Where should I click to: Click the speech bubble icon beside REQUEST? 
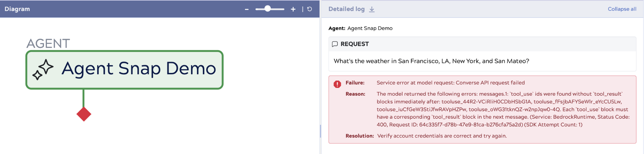point(335,44)
